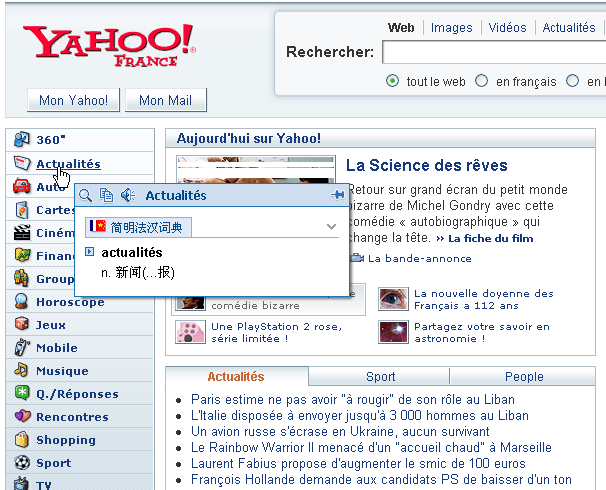Click the copy icon in dictionary popup
This screenshot has width=606, height=490.
(x=106, y=195)
